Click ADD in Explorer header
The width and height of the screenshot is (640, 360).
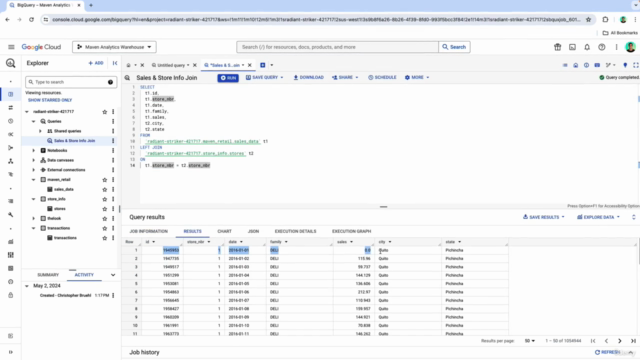coord(96,63)
